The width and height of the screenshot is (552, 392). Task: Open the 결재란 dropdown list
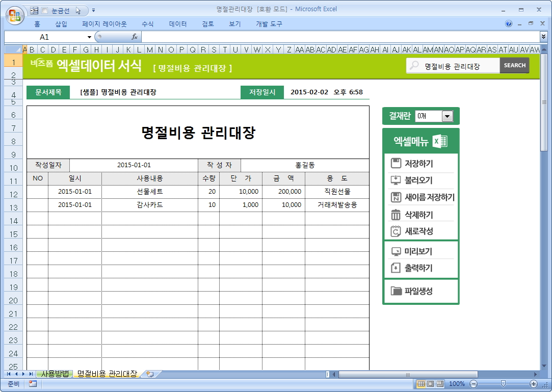point(447,116)
